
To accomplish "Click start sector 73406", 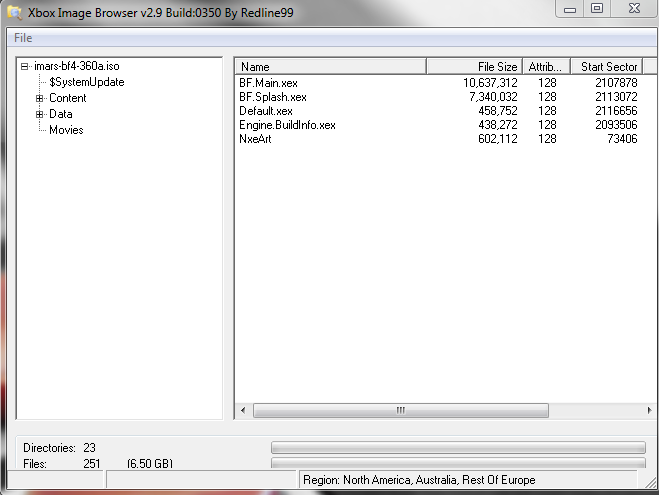I will click(x=622, y=139).
